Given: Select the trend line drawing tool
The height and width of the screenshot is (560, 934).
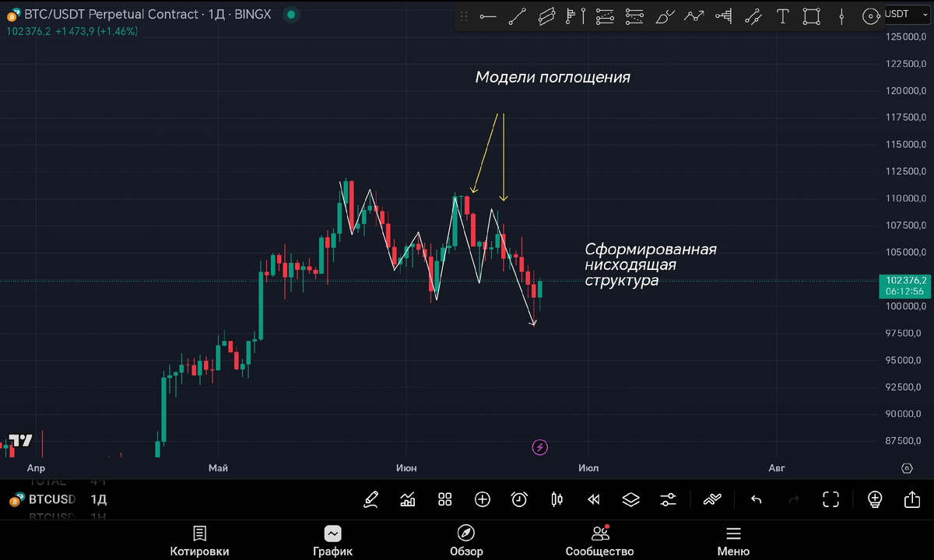Looking at the screenshot, I should coord(518,16).
